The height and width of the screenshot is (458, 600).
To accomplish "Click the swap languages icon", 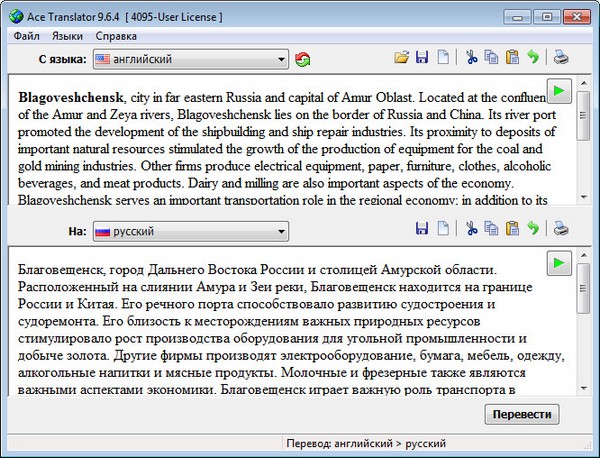I will pos(303,60).
